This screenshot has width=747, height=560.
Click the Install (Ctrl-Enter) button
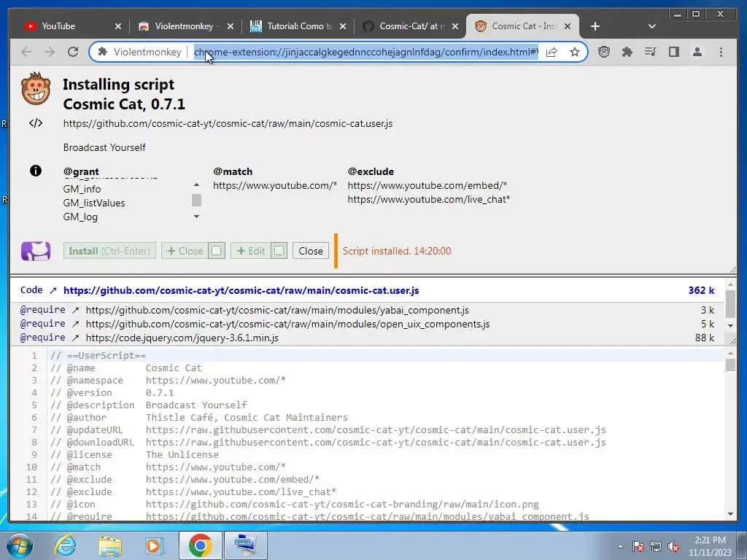coord(109,251)
